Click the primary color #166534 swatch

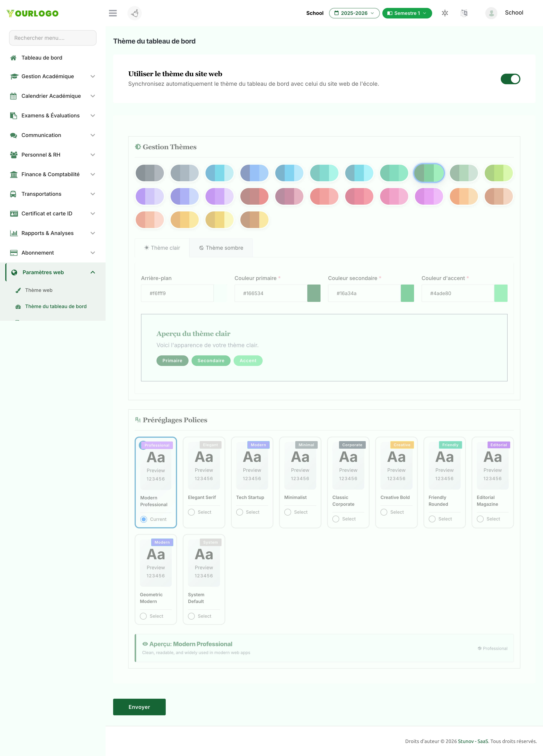pos(314,293)
